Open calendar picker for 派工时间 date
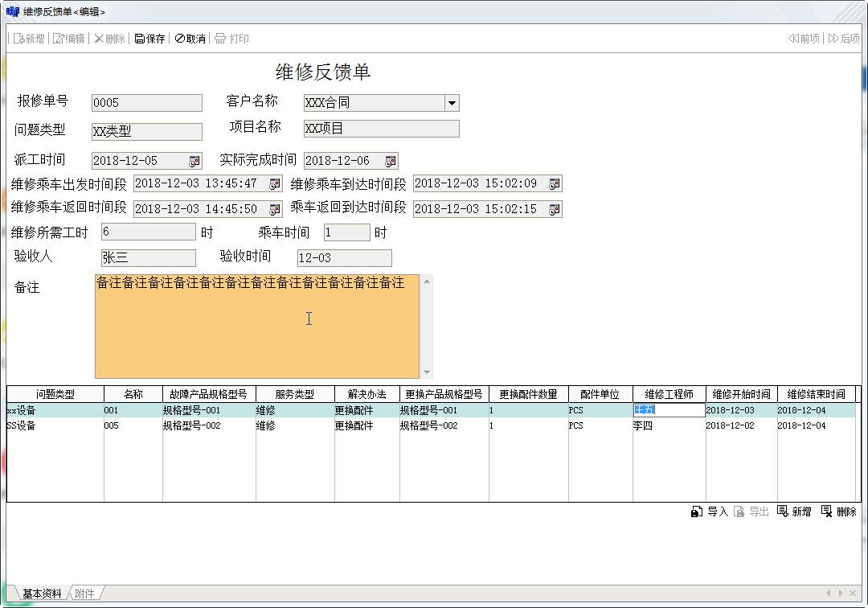This screenshot has height=608, width=868. coord(194,161)
